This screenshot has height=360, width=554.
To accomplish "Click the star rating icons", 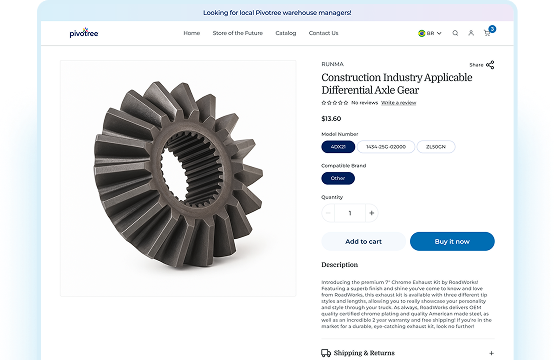I will point(335,103).
